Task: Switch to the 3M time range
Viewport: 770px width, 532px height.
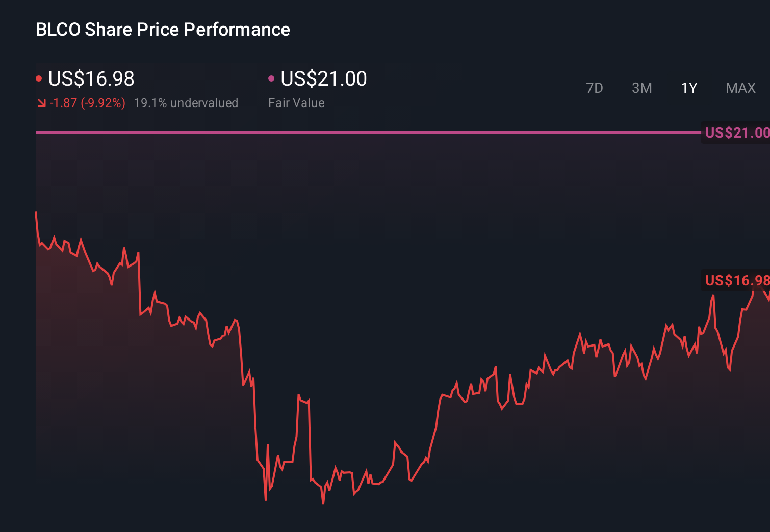Action: click(x=642, y=88)
